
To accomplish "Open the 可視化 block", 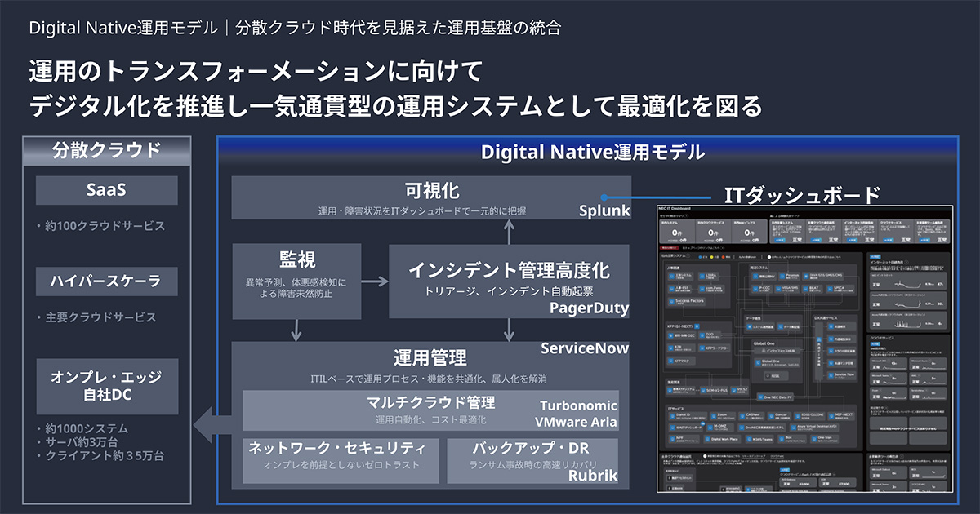I will coord(431,197).
